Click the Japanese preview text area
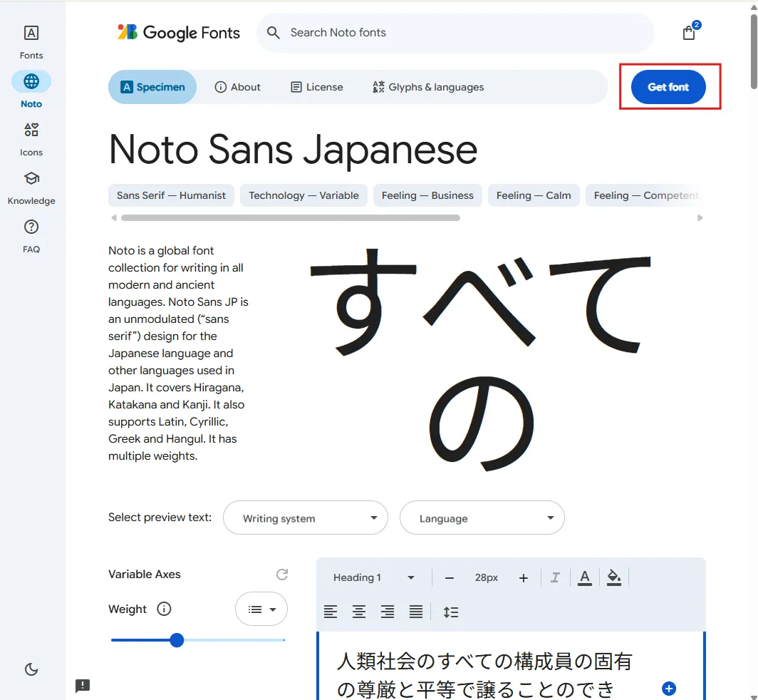Screen dimensions: 758x700 pyautogui.click(x=484, y=675)
